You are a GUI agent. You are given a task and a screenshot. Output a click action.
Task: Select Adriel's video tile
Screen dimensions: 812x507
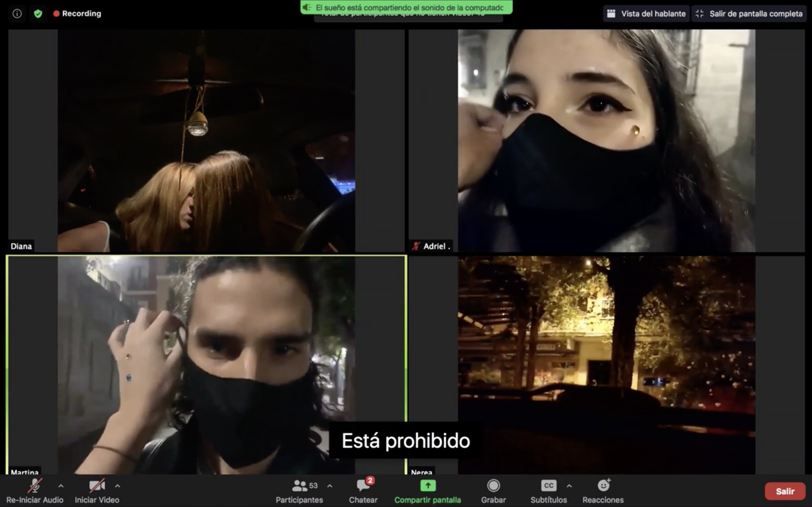606,141
